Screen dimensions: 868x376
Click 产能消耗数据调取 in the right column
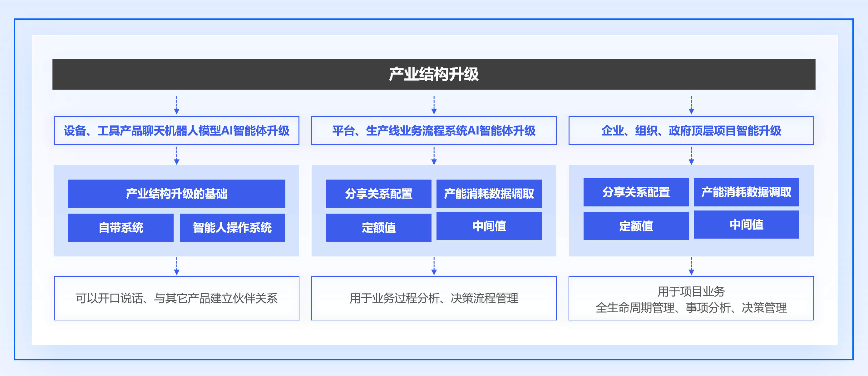(746, 192)
